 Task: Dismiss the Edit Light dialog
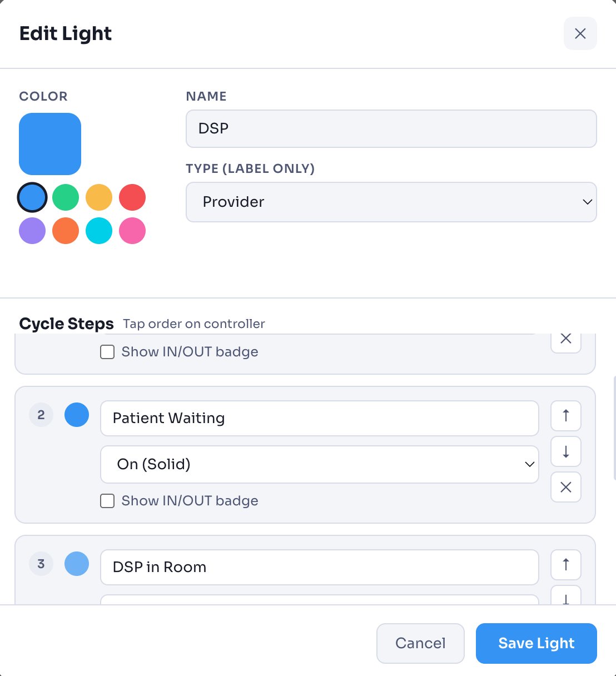point(580,33)
